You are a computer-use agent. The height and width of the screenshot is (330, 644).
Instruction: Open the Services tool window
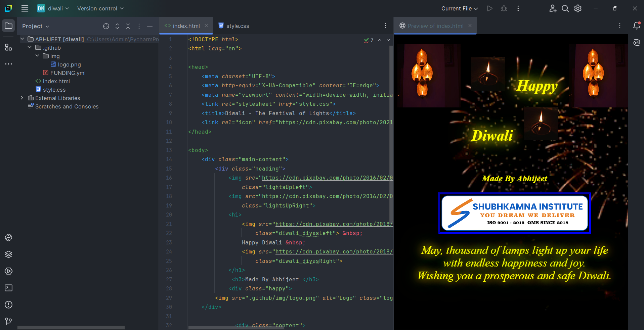9,271
